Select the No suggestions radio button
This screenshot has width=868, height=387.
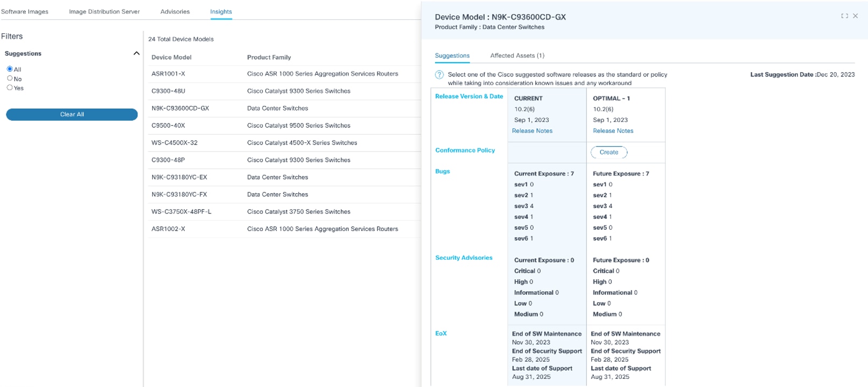click(10, 78)
